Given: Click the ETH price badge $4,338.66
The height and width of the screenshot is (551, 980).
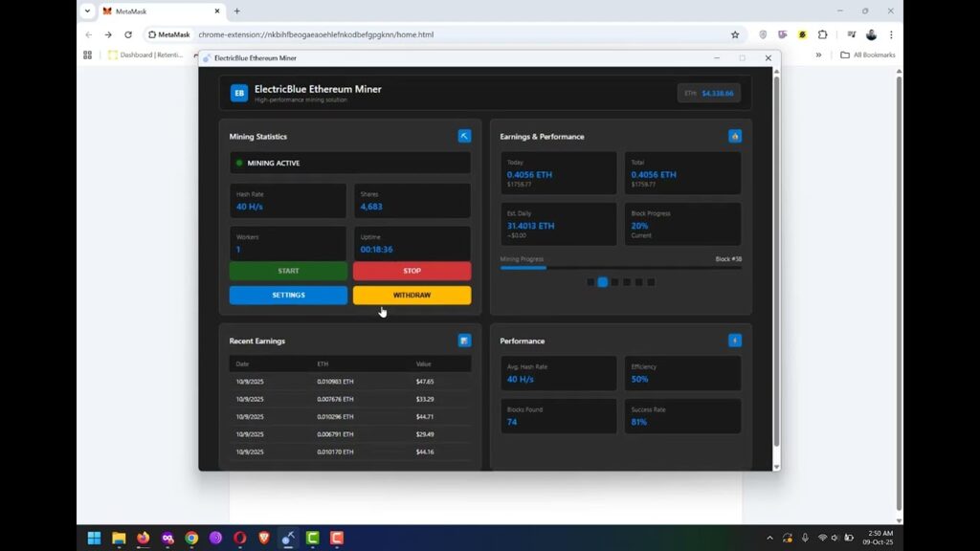Looking at the screenshot, I should click(709, 93).
